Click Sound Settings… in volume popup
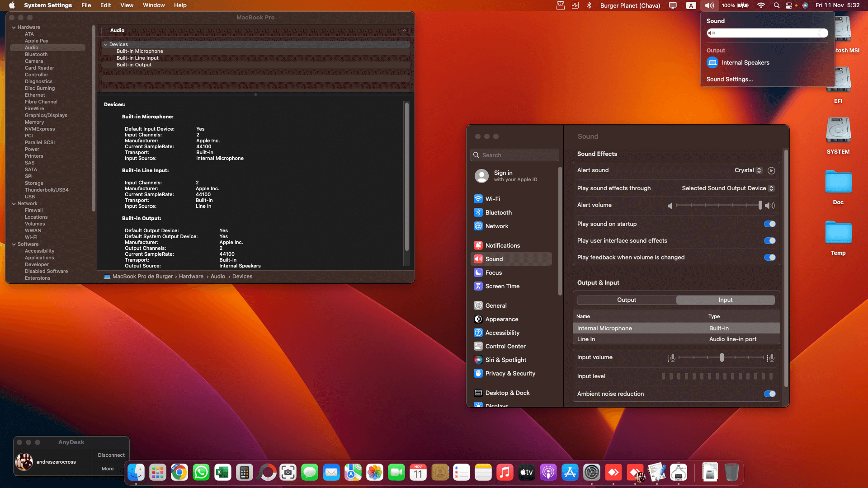868x488 pixels. (730, 80)
